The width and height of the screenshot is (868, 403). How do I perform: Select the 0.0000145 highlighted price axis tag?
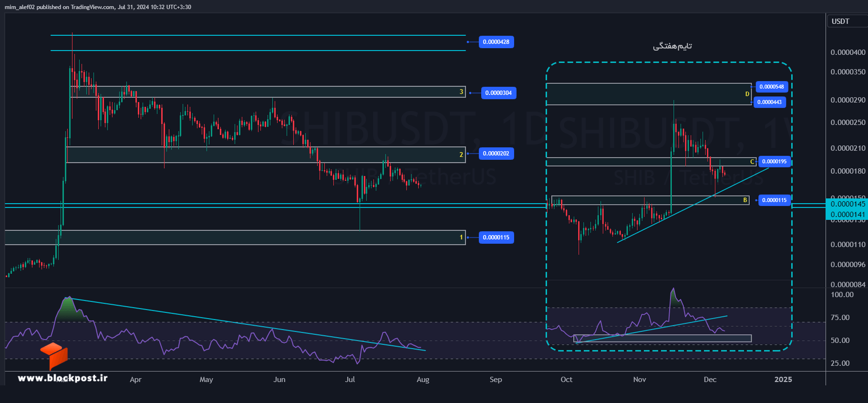[x=847, y=204]
